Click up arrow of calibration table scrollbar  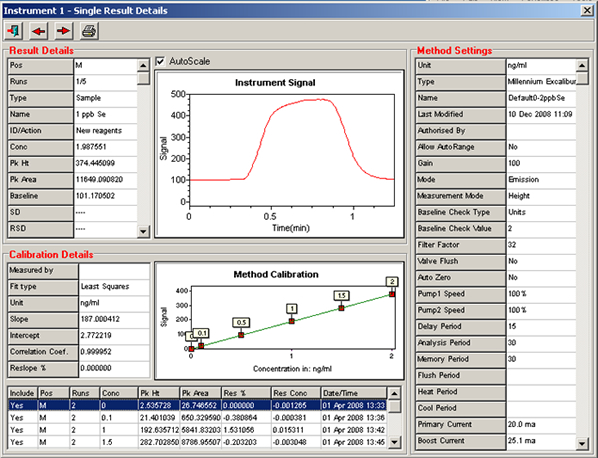394,393
